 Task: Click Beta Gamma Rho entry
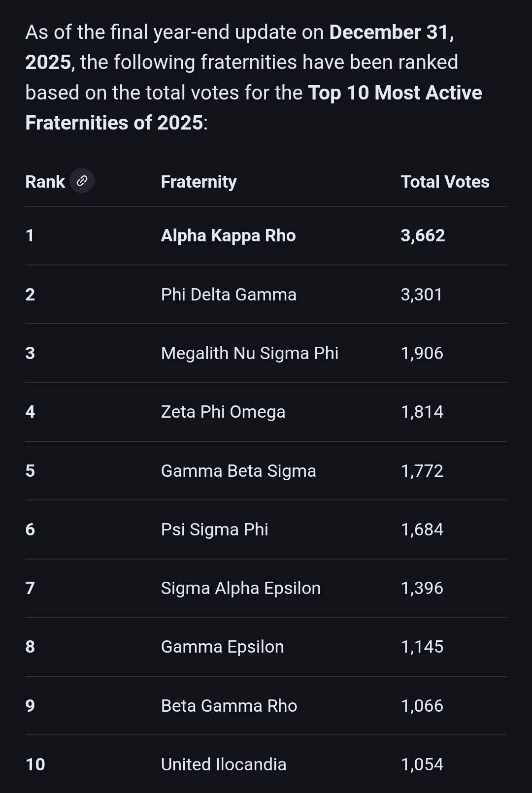(x=229, y=706)
